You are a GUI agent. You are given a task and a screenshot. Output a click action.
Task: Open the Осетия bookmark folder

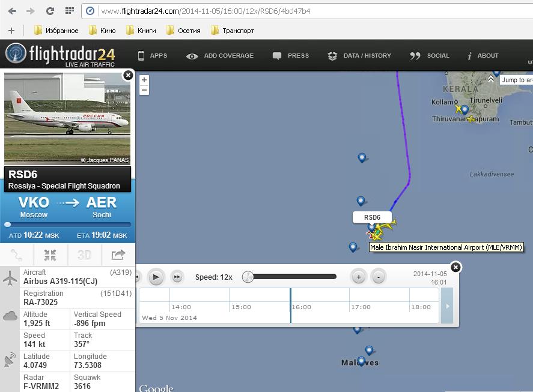coord(183,31)
